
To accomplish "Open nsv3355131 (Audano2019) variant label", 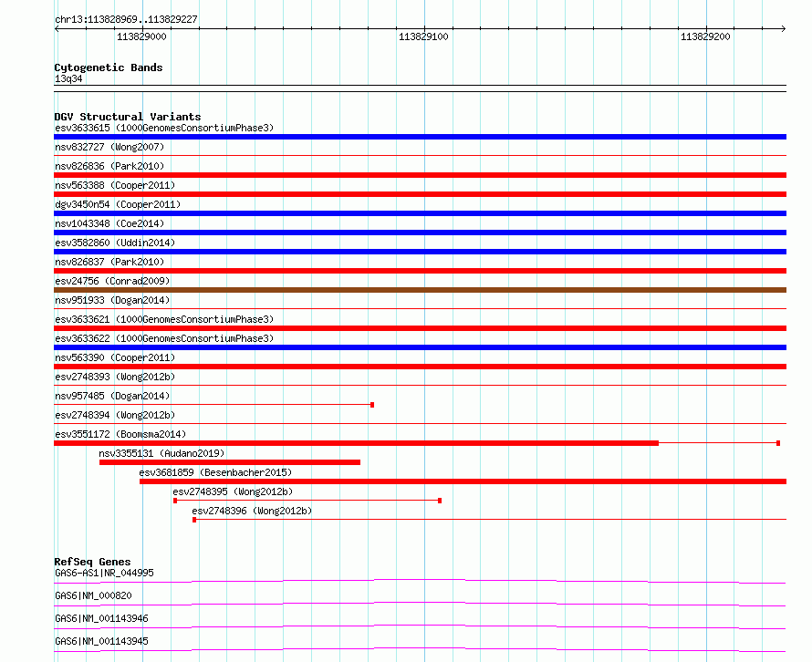I will pos(161,453).
